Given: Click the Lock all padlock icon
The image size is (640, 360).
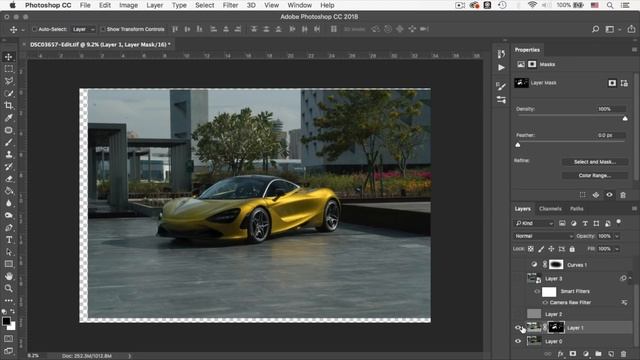Looking at the screenshot, I should pos(572,249).
